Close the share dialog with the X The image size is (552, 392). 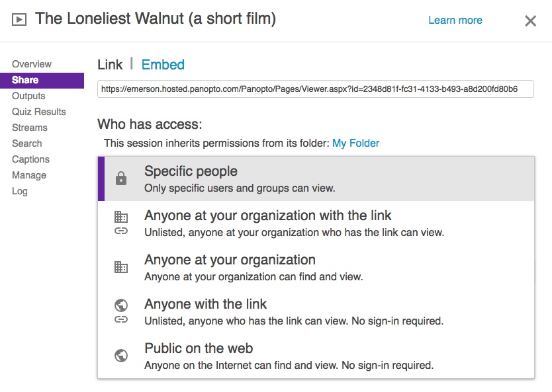[530, 20]
